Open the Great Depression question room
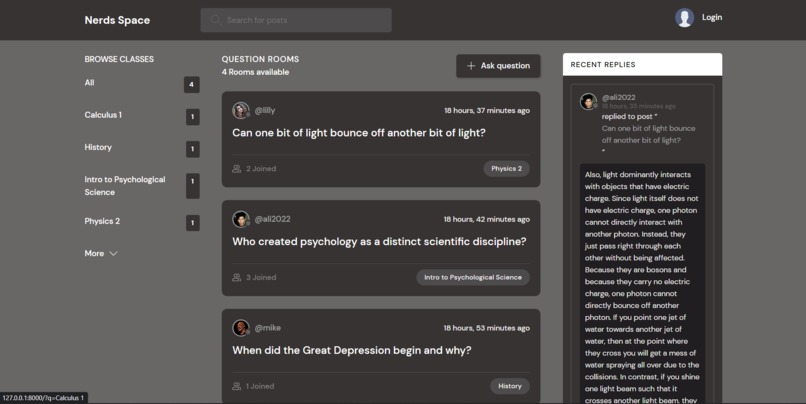The height and width of the screenshot is (404, 806). [352, 351]
